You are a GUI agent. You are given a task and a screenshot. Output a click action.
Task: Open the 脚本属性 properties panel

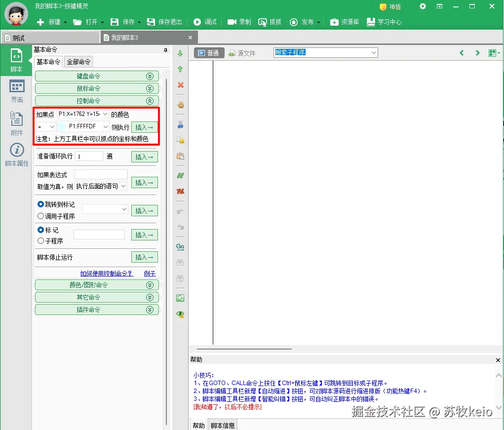[17, 155]
